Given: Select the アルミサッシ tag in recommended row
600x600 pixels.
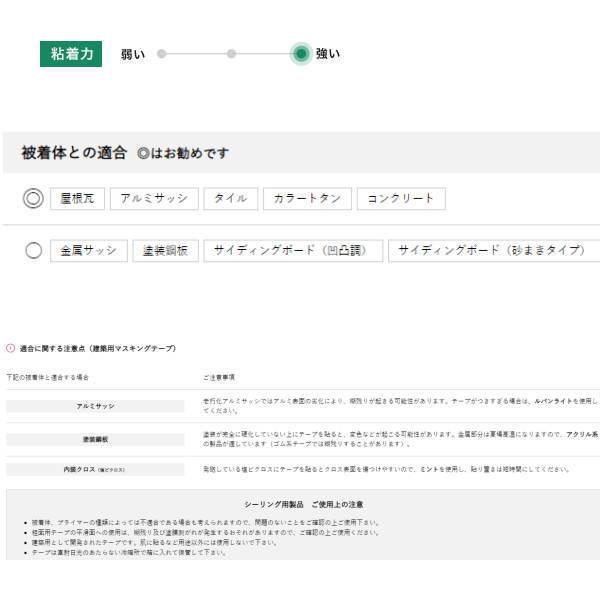Looking at the screenshot, I should point(154,199).
